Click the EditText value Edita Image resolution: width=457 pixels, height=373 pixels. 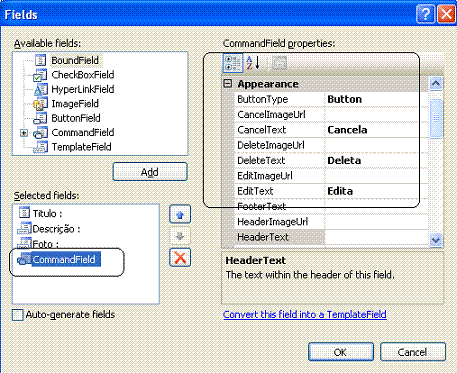[x=340, y=191]
